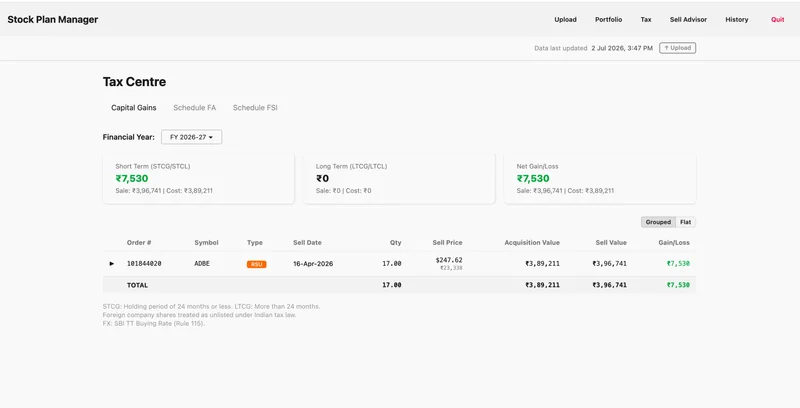Open the Schedule FA tab
Image resolution: width=800 pixels, height=408 pixels.
tap(194, 108)
